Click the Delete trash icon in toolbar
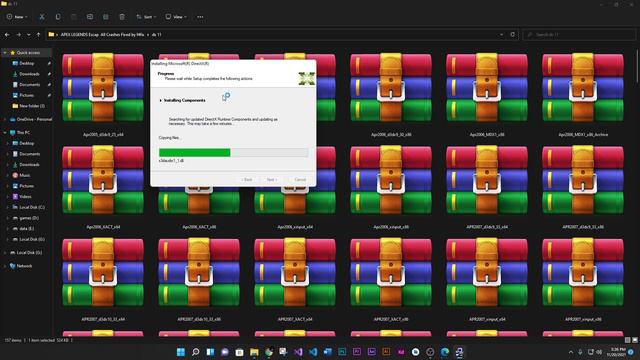The width and height of the screenshot is (640, 360). click(122, 17)
